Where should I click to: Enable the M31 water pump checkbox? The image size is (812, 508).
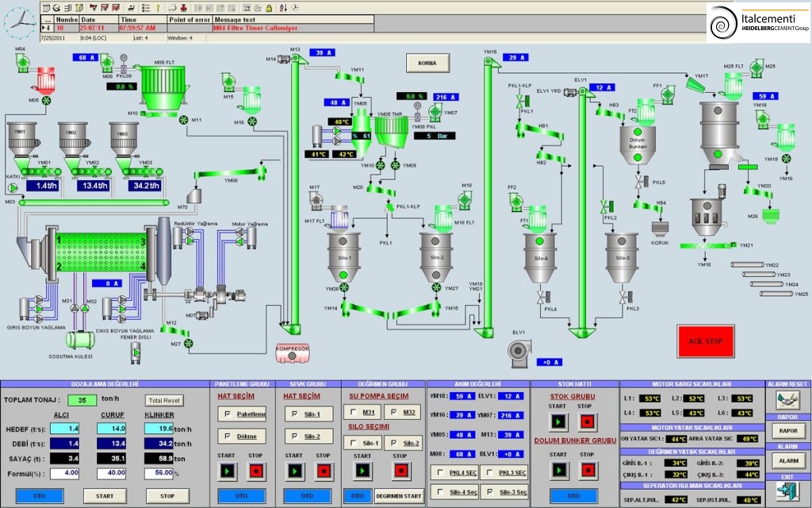(352, 412)
